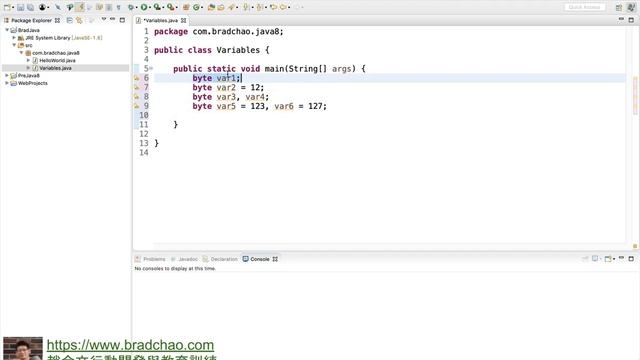
Task: Open Package Explorer view menu arrow
Action: coord(104,19)
